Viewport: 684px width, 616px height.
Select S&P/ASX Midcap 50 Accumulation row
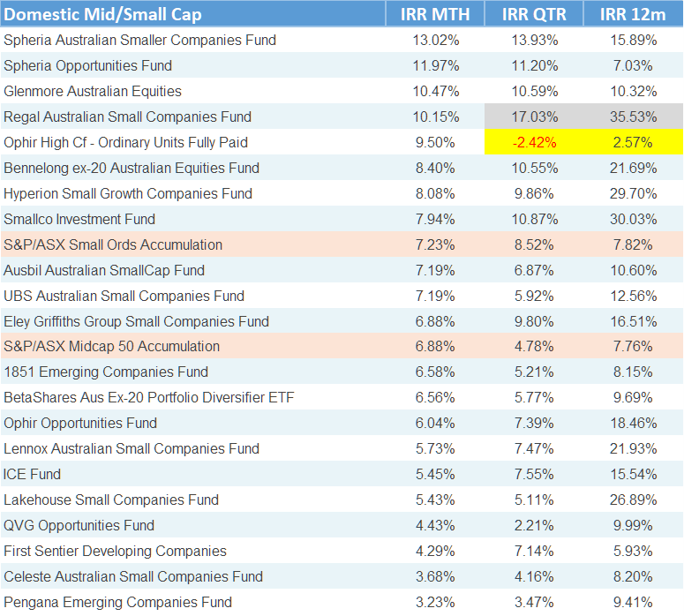click(x=342, y=347)
